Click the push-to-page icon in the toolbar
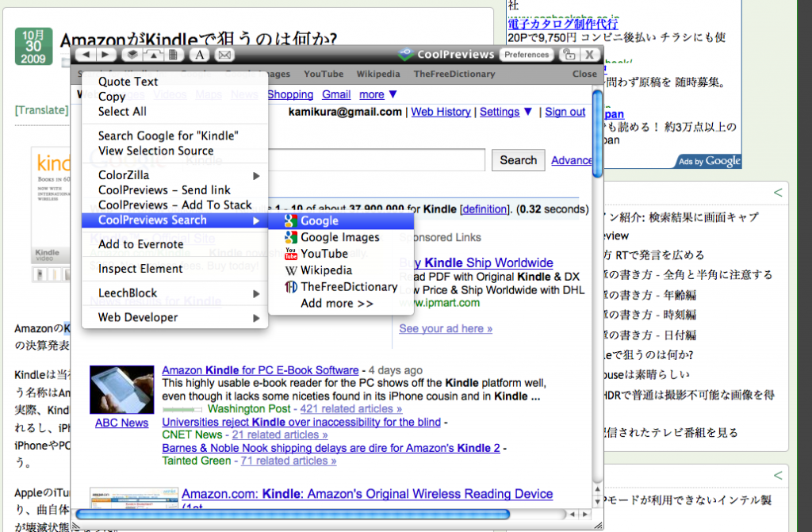 tap(154, 55)
